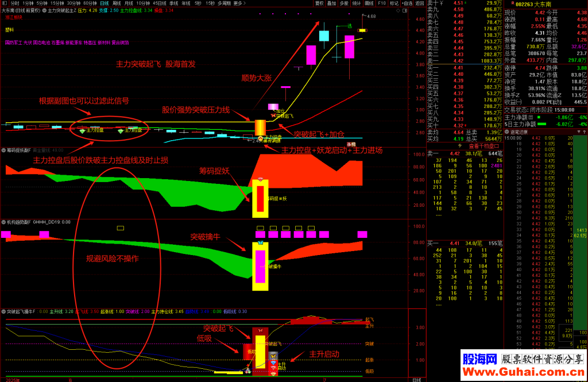Open the 查看千档盘口 link
Viewport: 588px width, 382px height.
point(483,146)
